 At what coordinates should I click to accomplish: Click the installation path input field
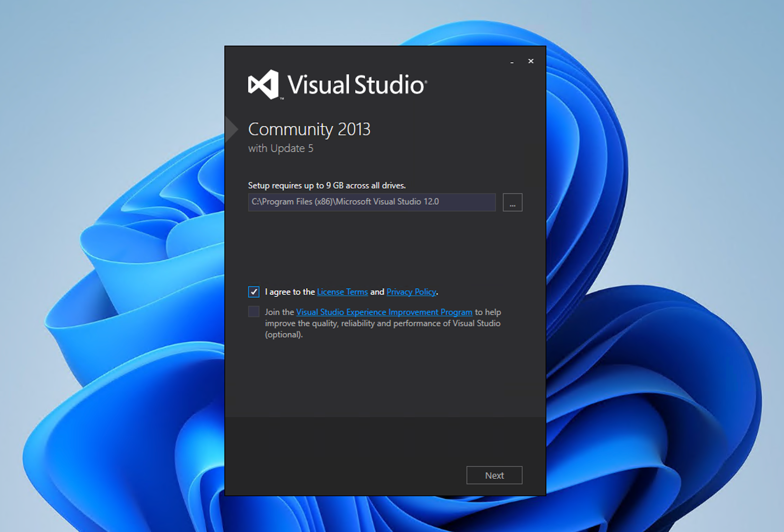pos(372,202)
